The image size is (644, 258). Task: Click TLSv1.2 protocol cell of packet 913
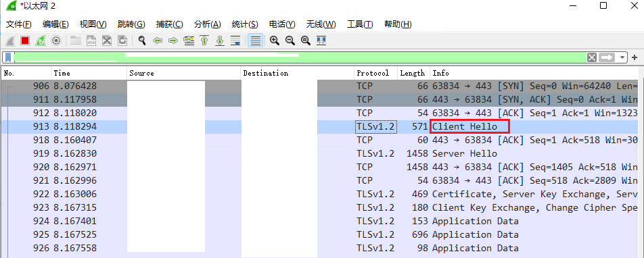point(375,127)
